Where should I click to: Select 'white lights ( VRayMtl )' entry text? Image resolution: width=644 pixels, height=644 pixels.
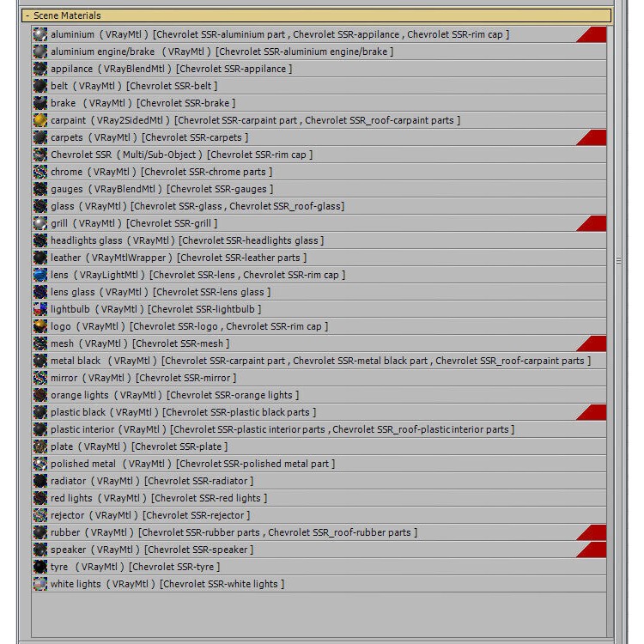103,584
